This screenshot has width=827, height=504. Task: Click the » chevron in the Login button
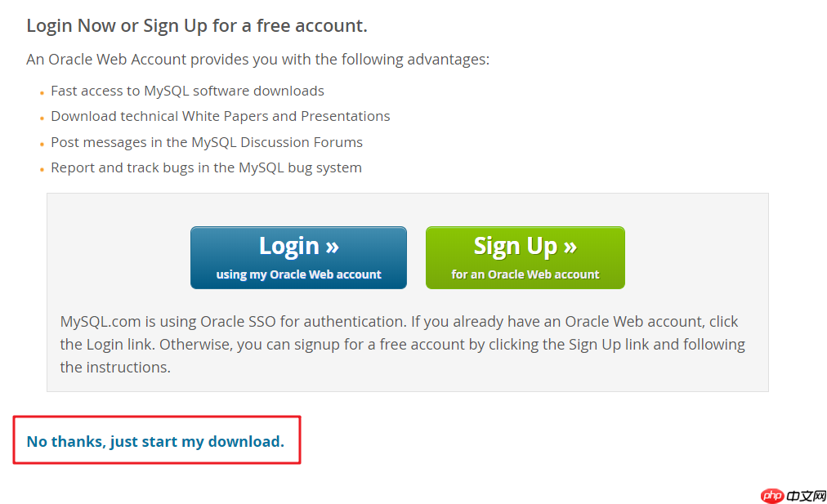pos(330,245)
